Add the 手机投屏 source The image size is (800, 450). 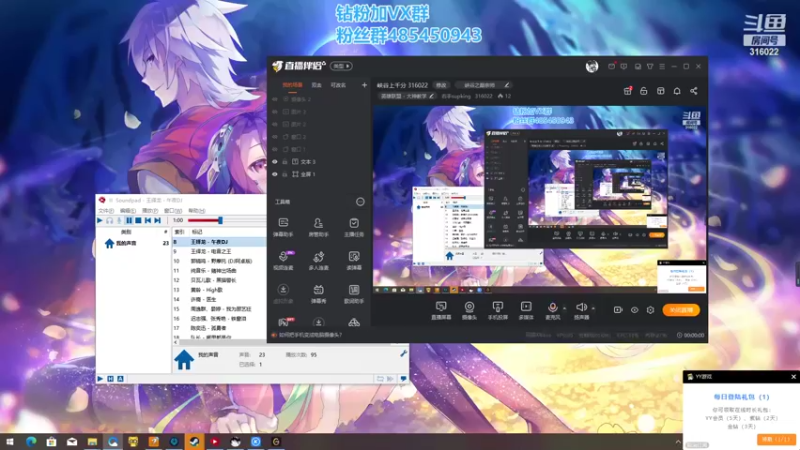(497, 310)
